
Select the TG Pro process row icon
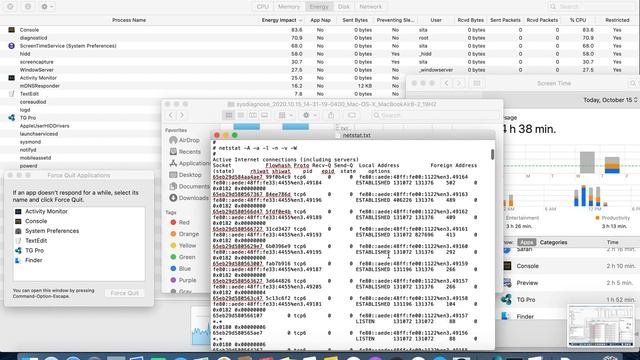click(x=11, y=118)
